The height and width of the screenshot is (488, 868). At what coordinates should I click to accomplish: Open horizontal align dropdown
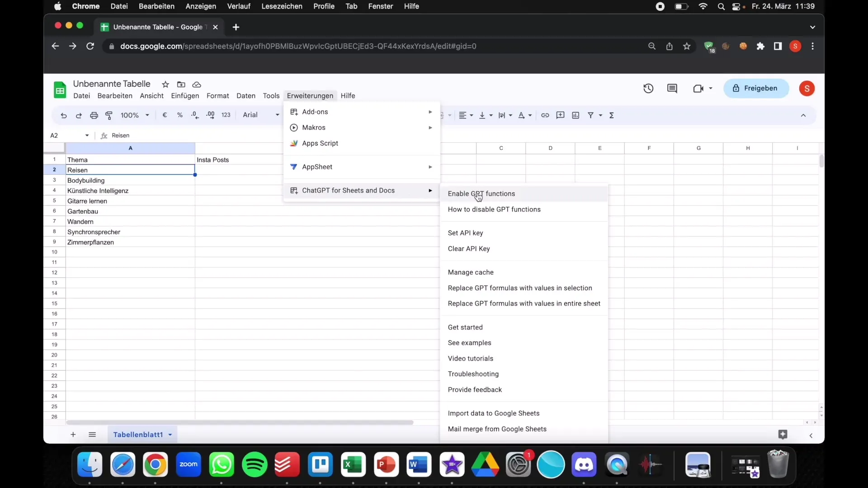(x=466, y=115)
